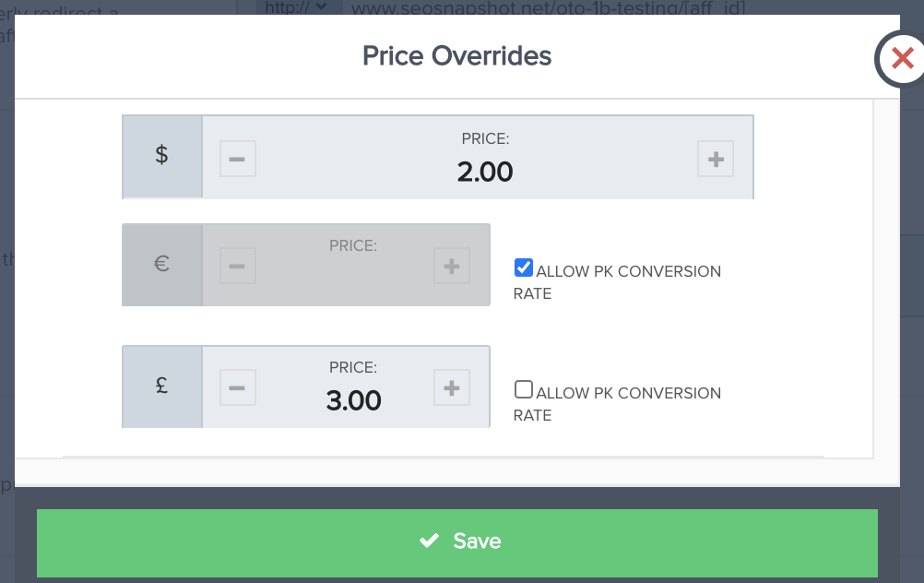Open the http:// protocol dropdown
The image size is (924, 583).
(x=297, y=6)
